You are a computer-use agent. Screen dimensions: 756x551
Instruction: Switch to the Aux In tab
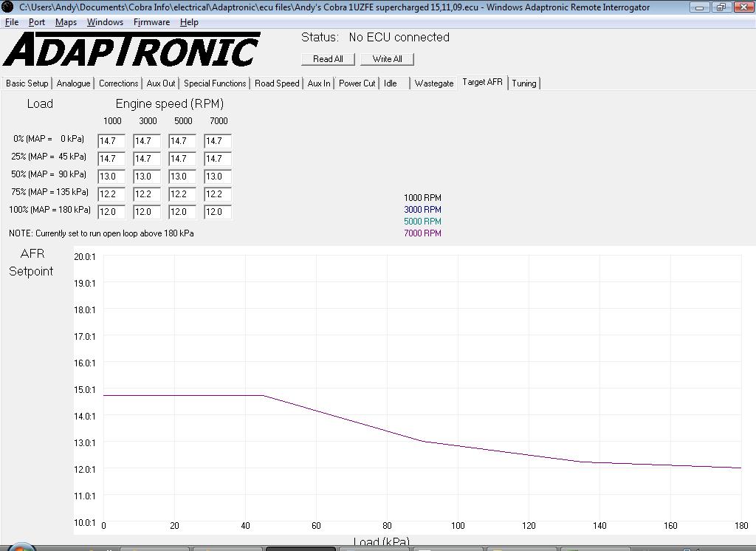click(x=319, y=83)
